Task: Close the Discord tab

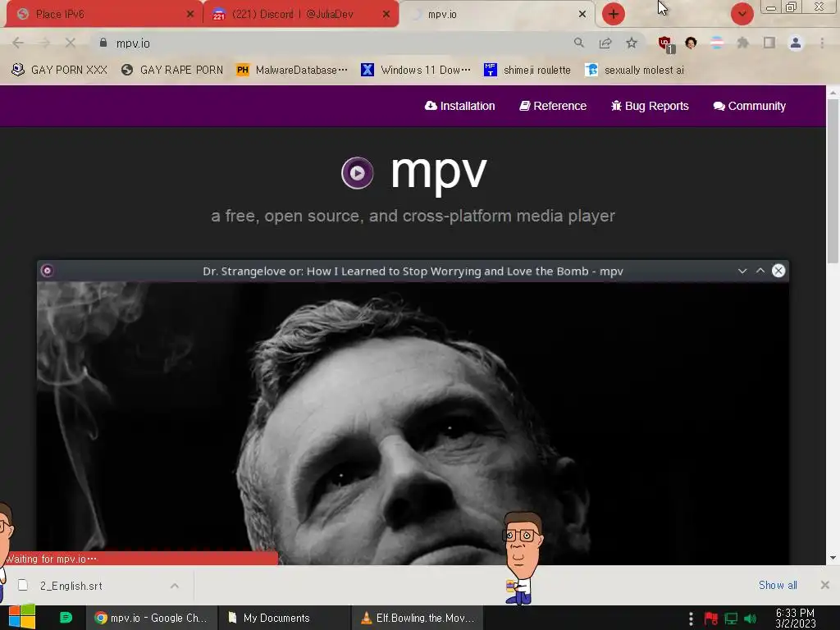Action: tap(386, 15)
